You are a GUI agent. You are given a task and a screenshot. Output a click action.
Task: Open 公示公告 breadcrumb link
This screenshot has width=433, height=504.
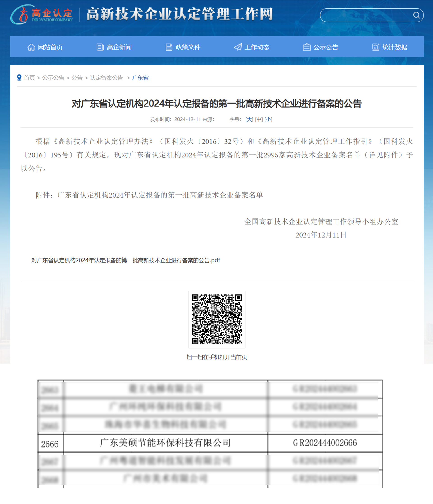[x=53, y=78]
